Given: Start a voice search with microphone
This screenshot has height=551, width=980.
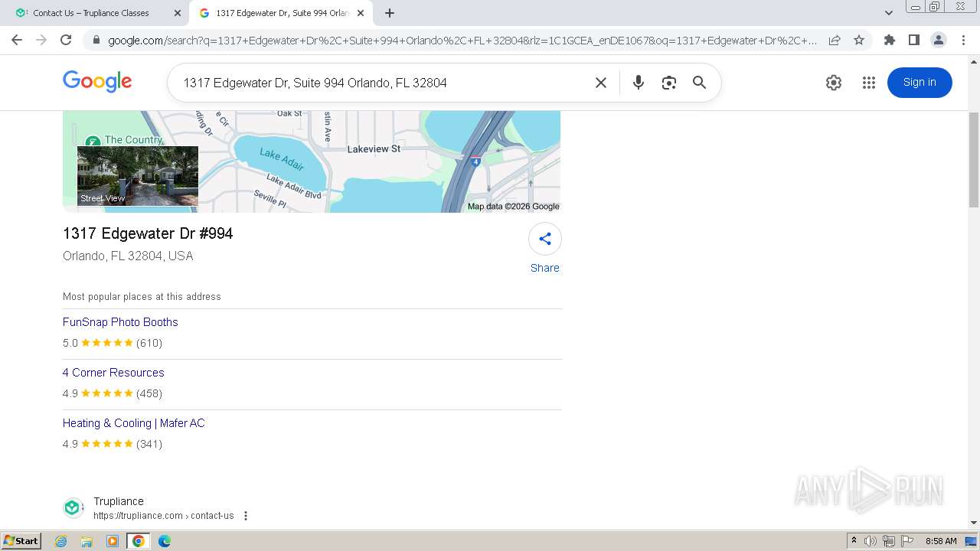Looking at the screenshot, I should [x=638, y=83].
